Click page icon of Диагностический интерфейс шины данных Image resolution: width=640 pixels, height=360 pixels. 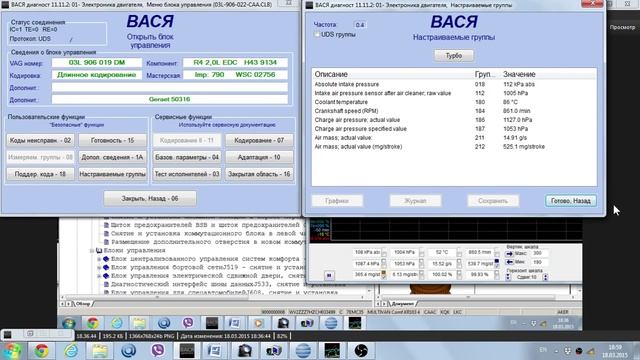(106, 284)
